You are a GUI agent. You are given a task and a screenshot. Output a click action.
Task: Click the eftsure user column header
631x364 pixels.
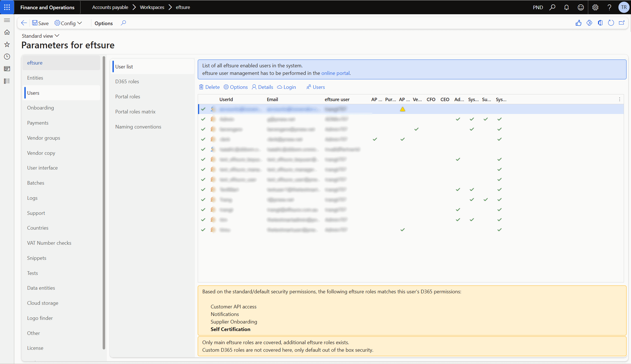tap(337, 99)
